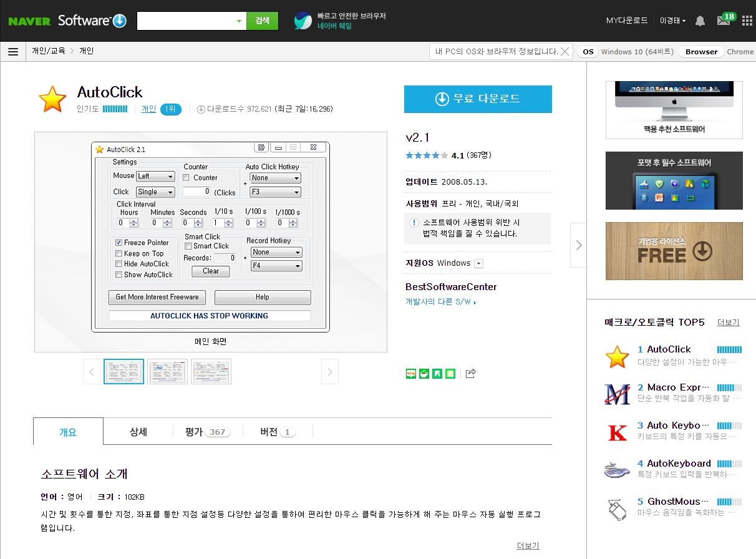
Task: Open the apps grid icon
Action: click(747, 21)
